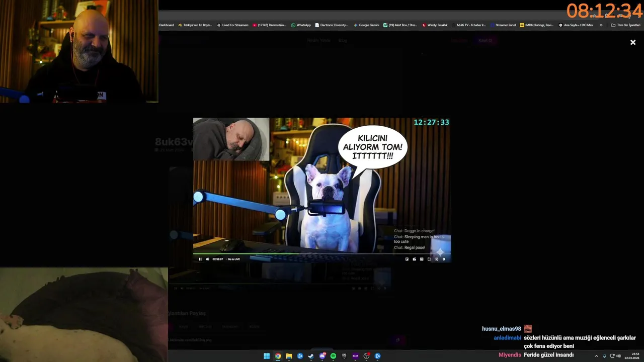Open Türkiye'nin En Büyü... bookmark

[x=195, y=25]
